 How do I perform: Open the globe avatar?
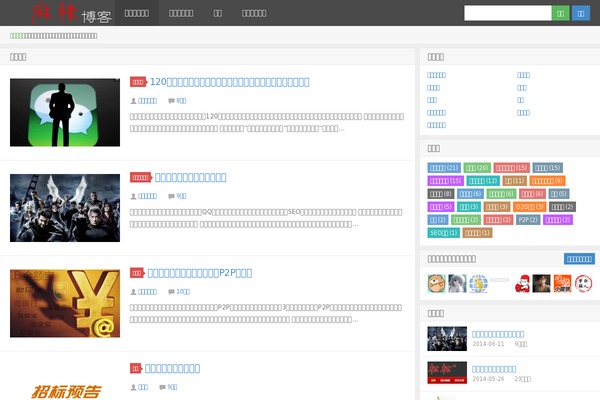[x=478, y=284]
